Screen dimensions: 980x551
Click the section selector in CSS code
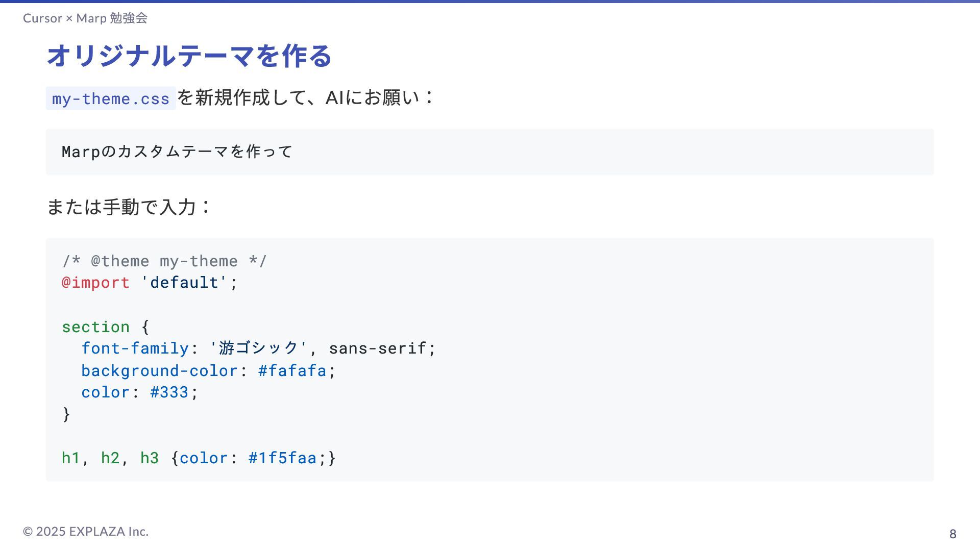(96, 327)
